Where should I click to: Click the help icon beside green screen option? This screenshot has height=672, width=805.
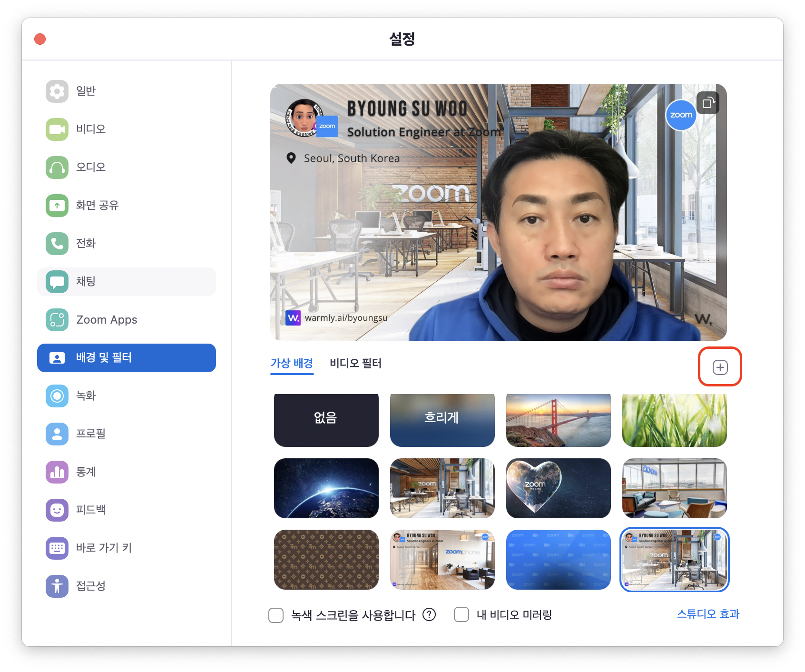[429, 614]
